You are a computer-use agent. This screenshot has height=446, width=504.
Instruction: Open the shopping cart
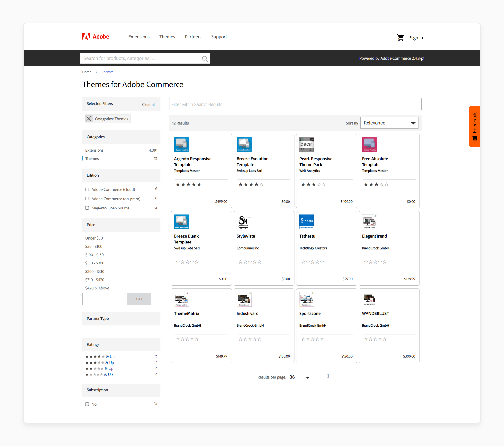(x=400, y=38)
